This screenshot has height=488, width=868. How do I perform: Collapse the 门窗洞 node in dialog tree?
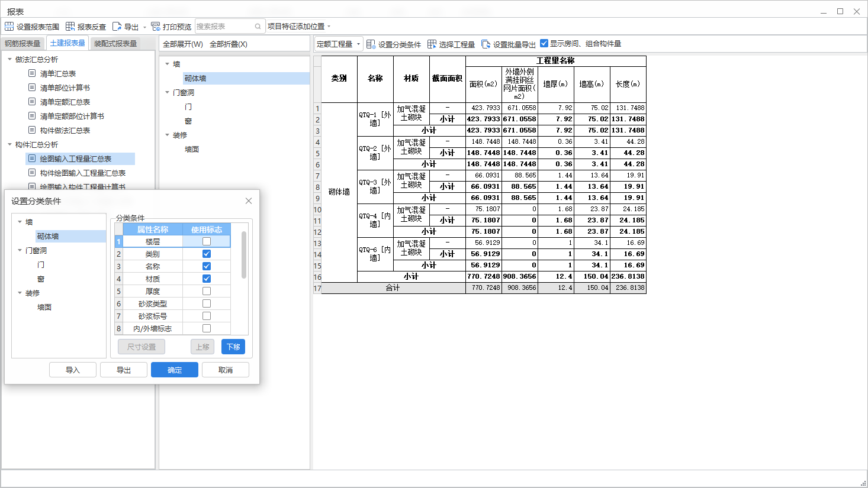(x=20, y=250)
